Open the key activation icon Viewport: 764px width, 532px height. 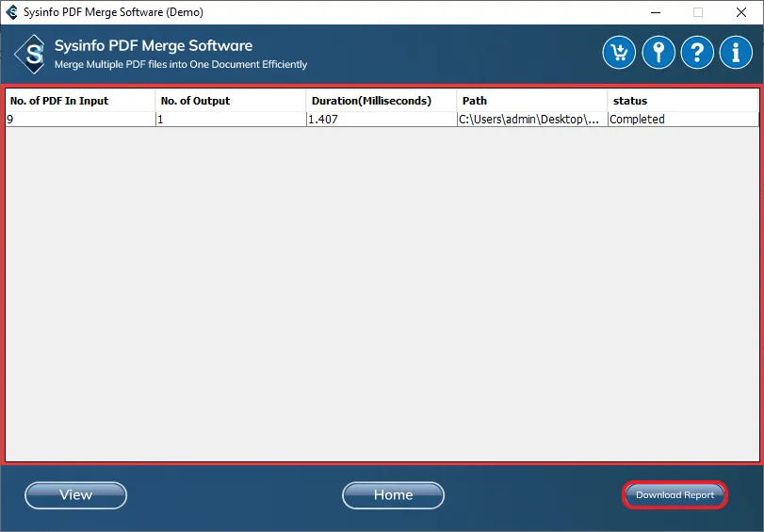tap(658, 52)
